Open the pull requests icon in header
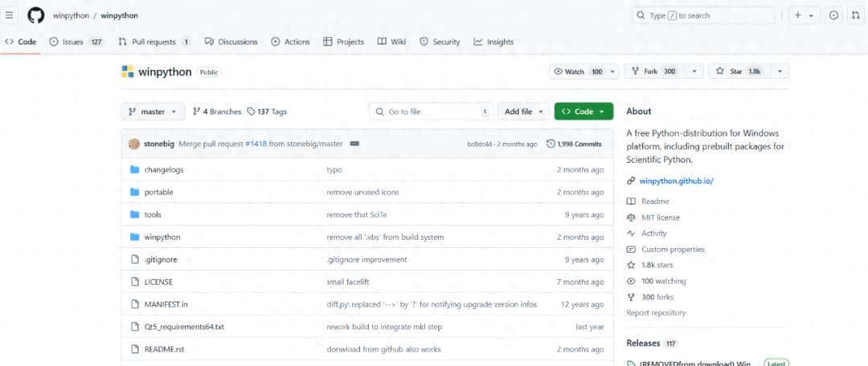 click(x=855, y=15)
